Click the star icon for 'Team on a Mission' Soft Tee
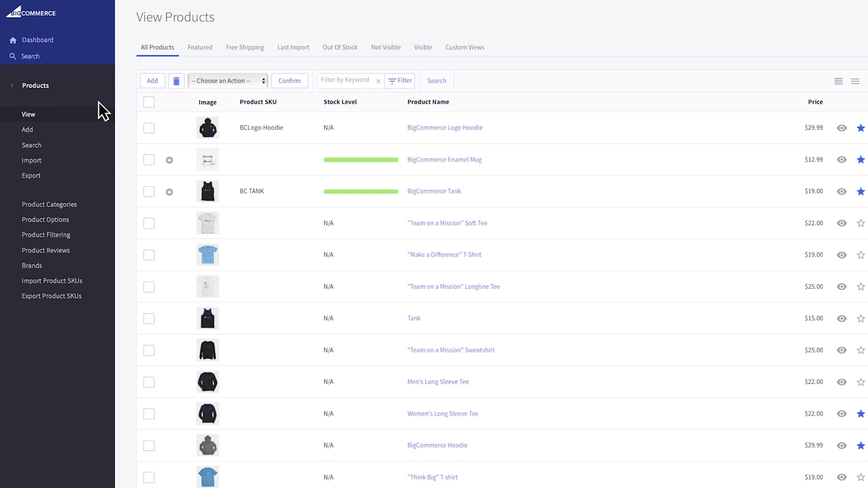This screenshot has width=868, height=488. click(x=860, y=223)
